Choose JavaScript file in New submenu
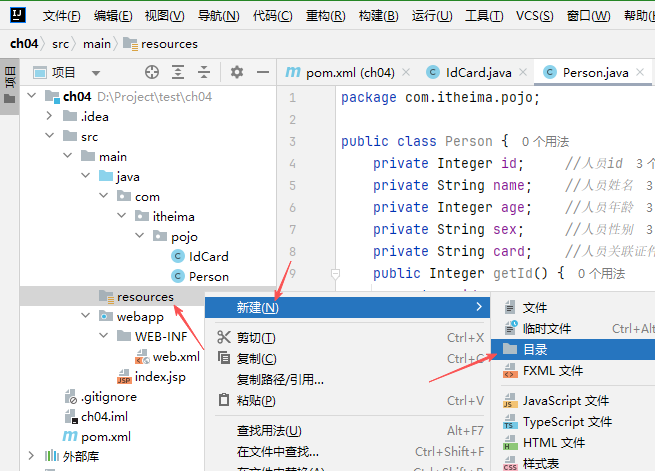Image resolution: width=655 pixels, height=471 pixels. 565,400
